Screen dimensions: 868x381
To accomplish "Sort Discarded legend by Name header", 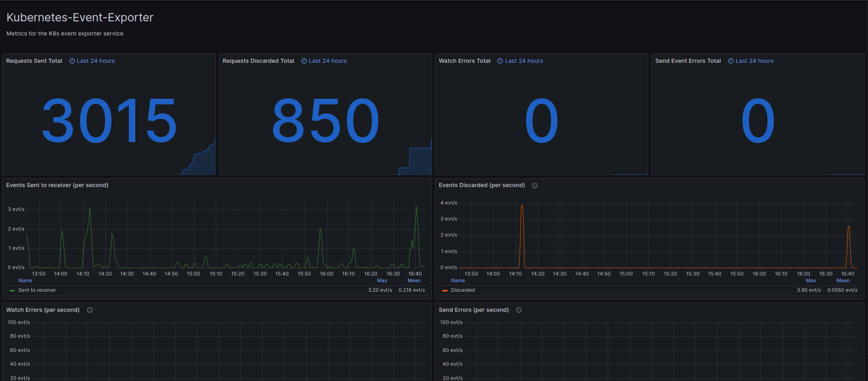I will [458, 281].
